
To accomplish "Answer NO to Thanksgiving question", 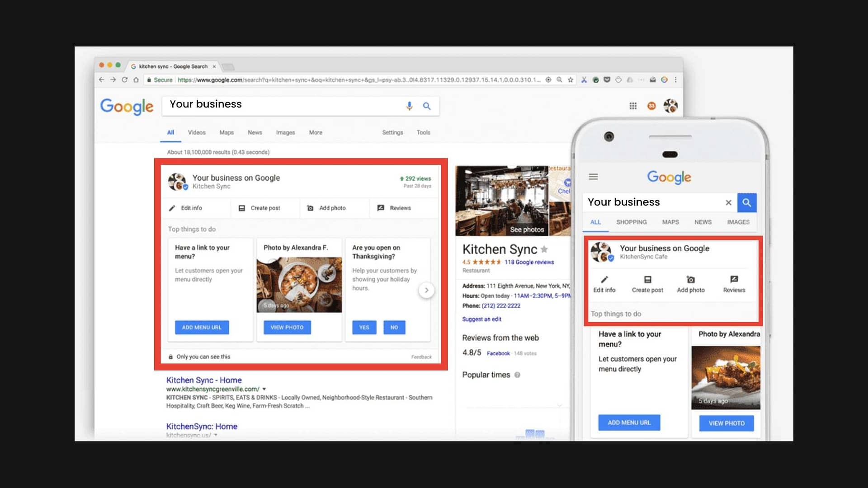I will 394,327.
